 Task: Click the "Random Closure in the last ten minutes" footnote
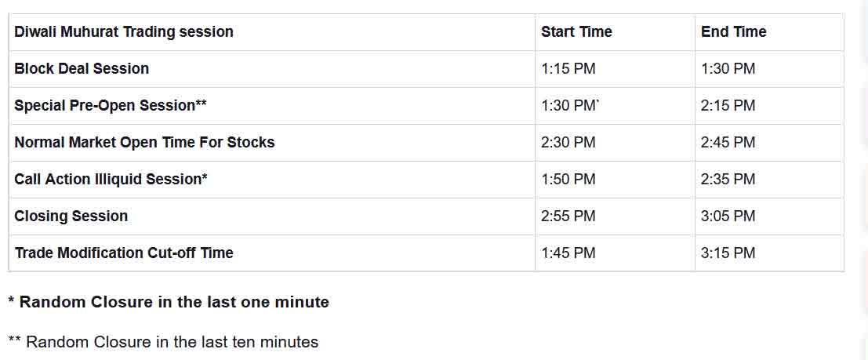[x=163, y=342]
